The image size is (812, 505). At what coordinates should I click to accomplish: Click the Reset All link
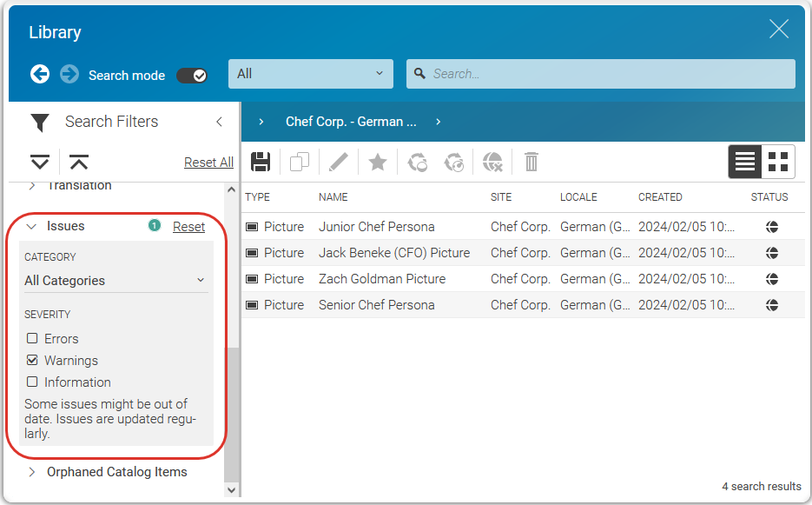tap(208, 163)
